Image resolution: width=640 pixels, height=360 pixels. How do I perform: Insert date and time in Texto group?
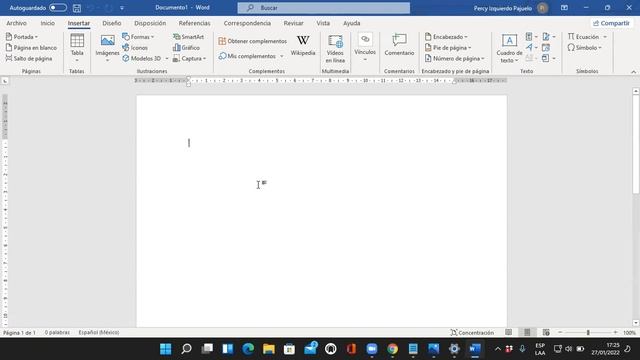pyautogui.click(x=546, y=48)
